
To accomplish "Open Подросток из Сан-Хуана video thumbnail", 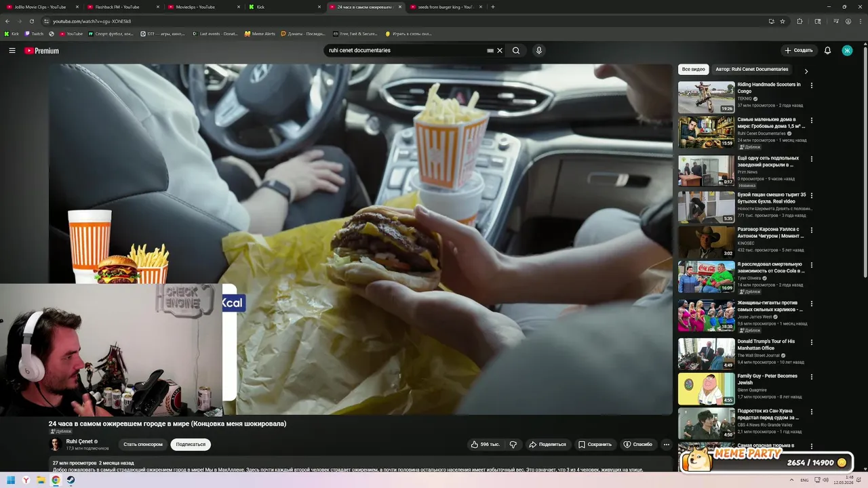I will [706, 423].
